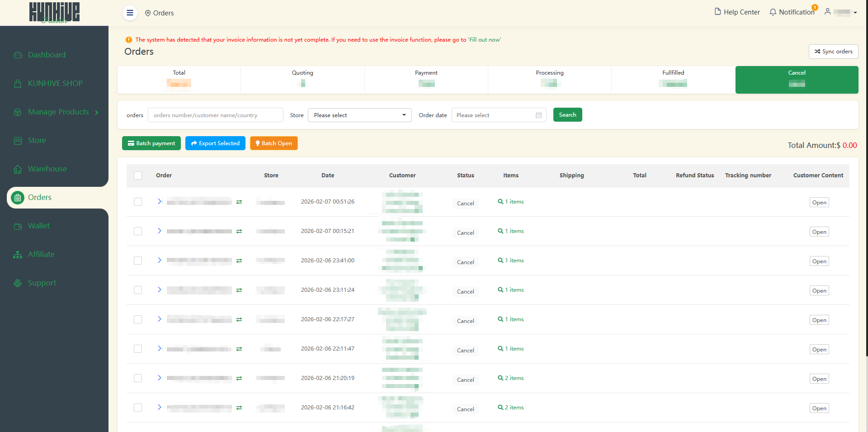
Task: Click the swap icon on the 00:51:26 order
Action: point(239,202)
